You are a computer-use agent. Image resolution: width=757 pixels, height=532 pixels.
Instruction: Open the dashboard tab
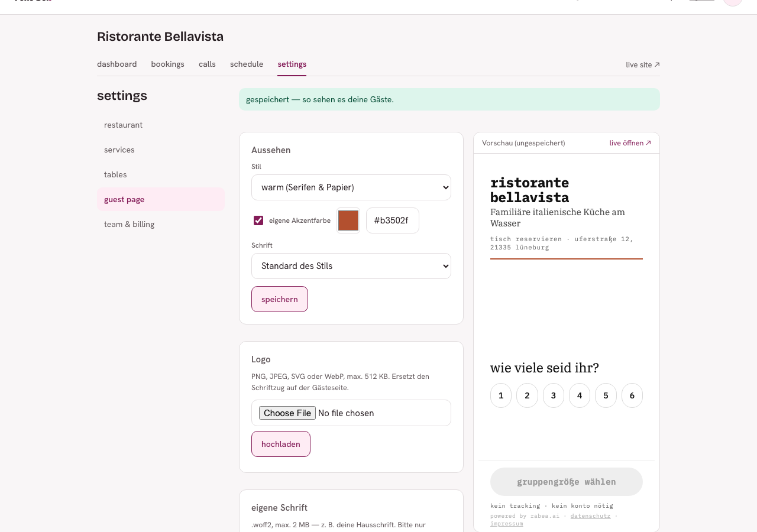click(117, 64)
